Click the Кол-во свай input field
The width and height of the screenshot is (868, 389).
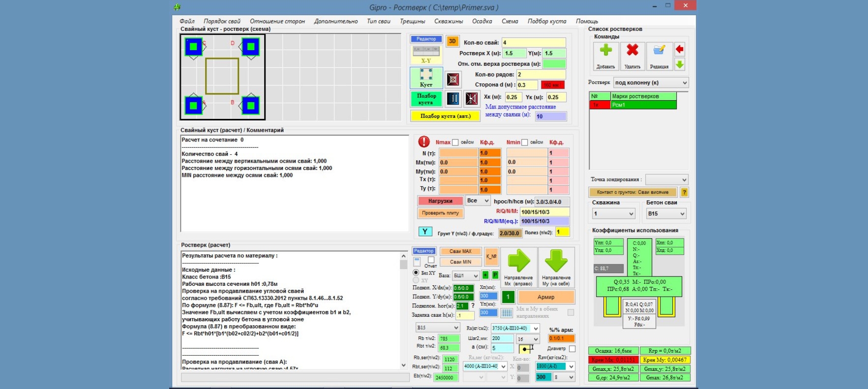[x=534, y=43]
